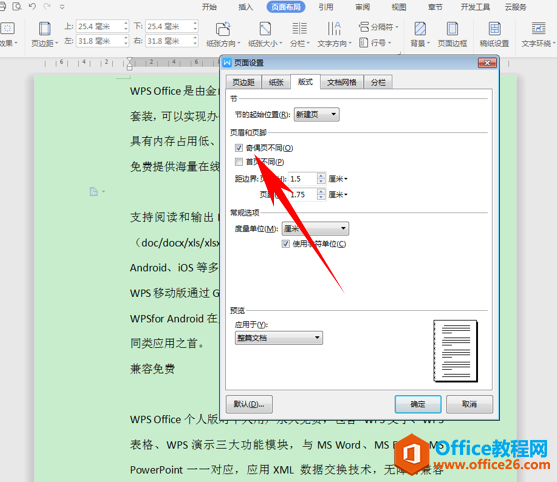Image resolution: width=557 pixels, height=482 pixels.
Task: Open the Review (审阅) ribbon tab
Action: [x=363, y=7]
